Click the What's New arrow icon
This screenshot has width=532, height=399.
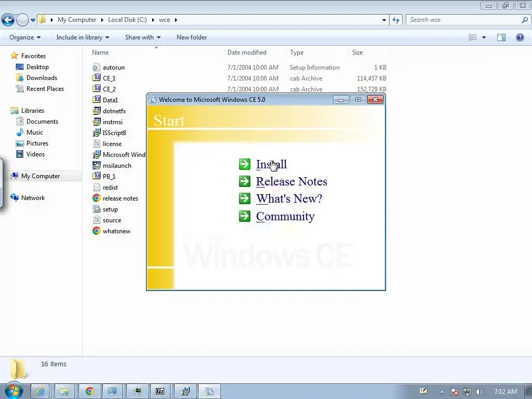click(244, 198)
